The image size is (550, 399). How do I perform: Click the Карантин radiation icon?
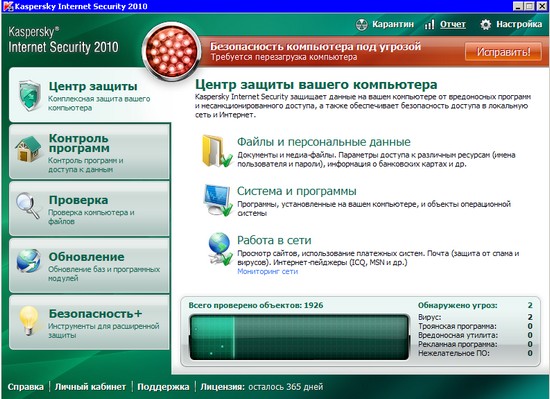click(361, 25)
